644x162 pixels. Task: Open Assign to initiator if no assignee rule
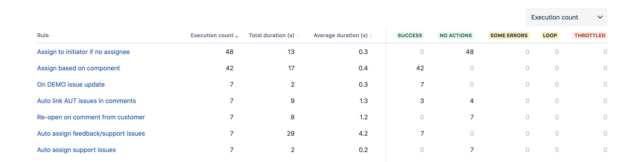click(83, 52)
